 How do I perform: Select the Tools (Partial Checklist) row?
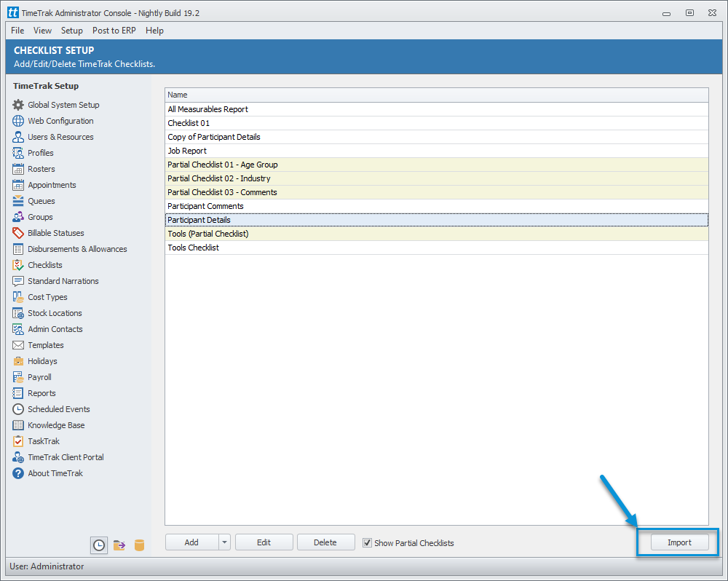[436, 234]
